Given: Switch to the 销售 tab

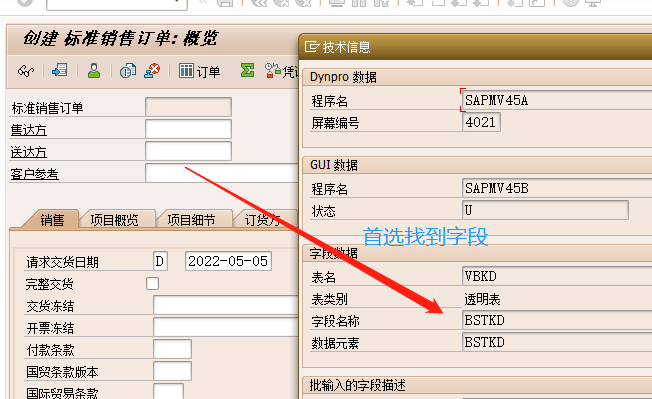Looking at the screenshot, I should point(52,219).
